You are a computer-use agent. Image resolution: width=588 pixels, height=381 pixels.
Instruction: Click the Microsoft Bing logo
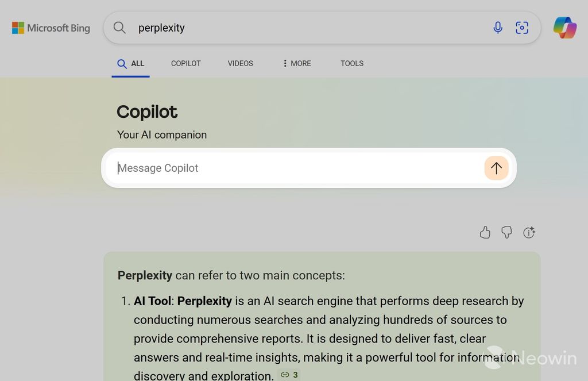click(x=51, y=28)
